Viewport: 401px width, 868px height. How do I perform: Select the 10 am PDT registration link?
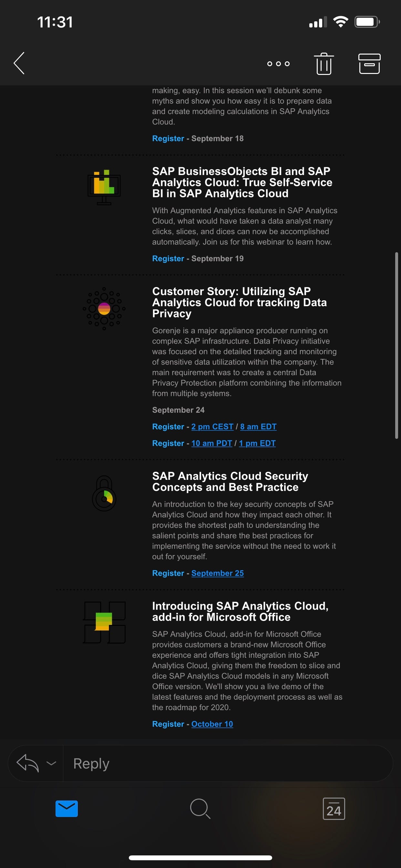point(211,443)
